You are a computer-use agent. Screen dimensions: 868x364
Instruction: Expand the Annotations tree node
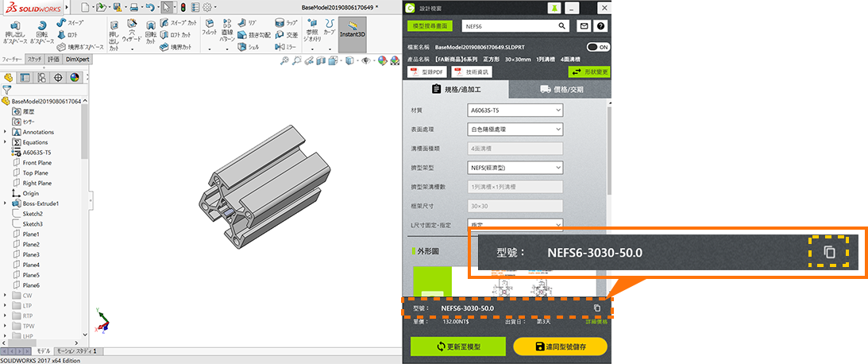coord(5,132)
